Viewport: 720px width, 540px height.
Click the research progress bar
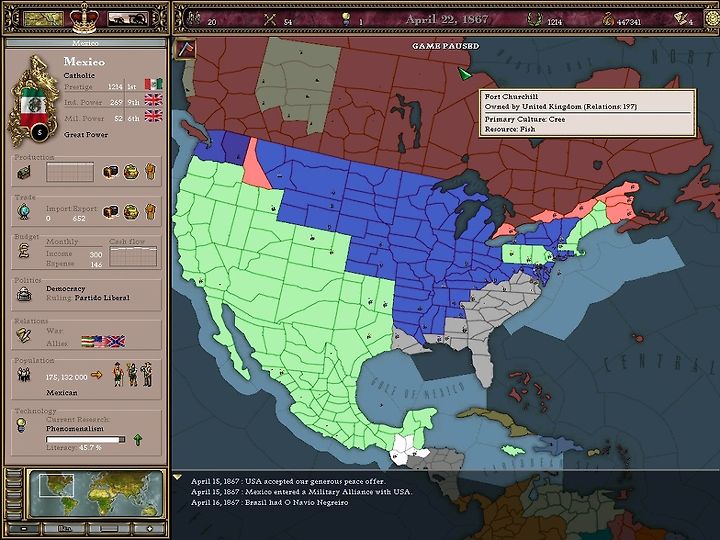[85, 439]
